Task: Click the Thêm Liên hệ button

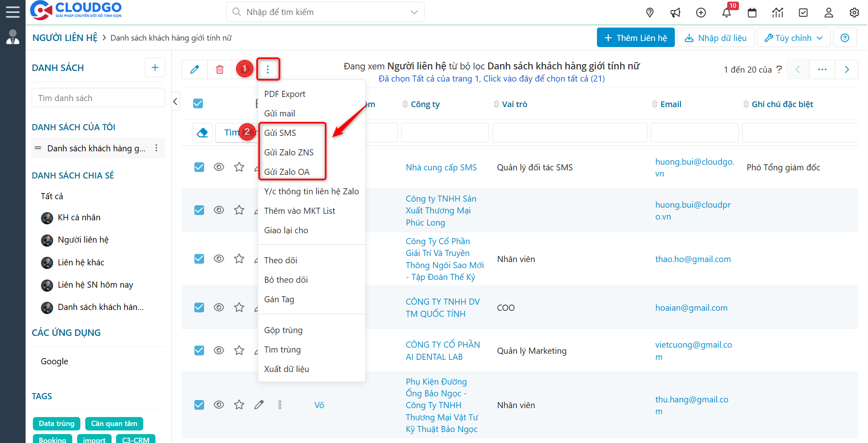Action: [635, 38]
